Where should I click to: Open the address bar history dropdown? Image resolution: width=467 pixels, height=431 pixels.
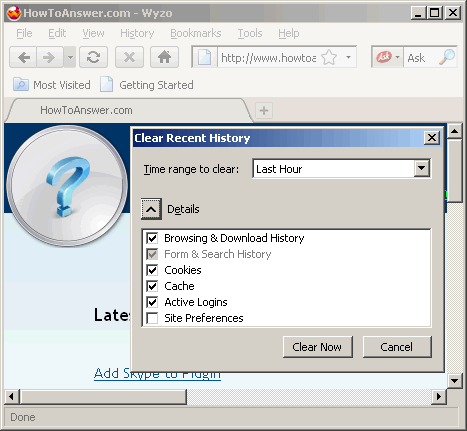[348, 57]
